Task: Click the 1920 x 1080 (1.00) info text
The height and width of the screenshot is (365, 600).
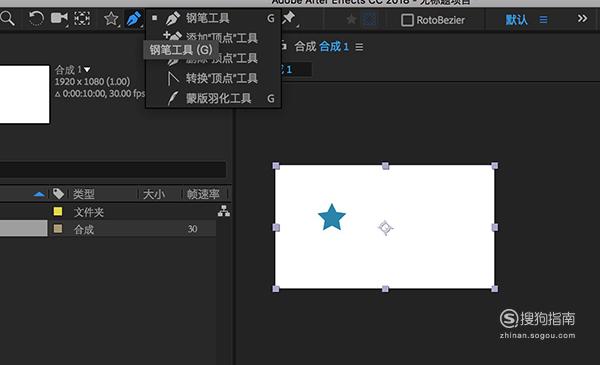Action: [92, 81]
